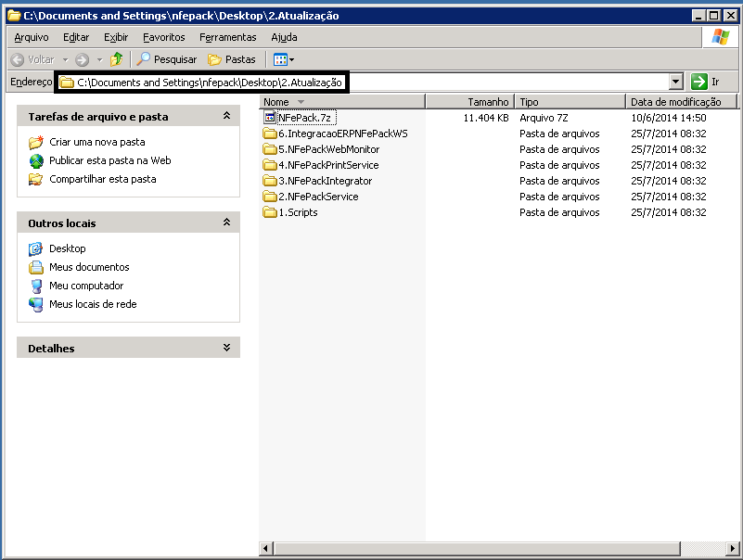The width and height of the screenshot is (743, 560).
Task: Expand the address bar dropdown arrow
Action: [675, 82]
